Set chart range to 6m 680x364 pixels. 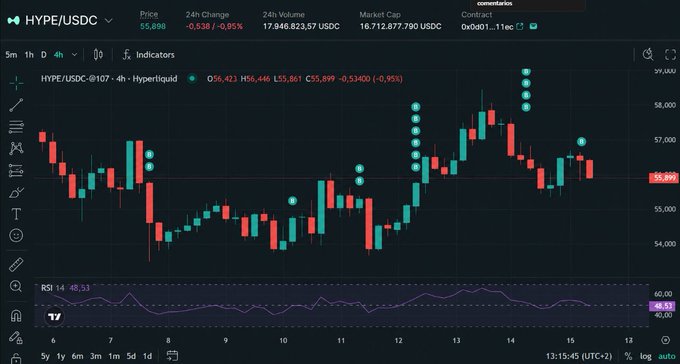tap(78, 356)
